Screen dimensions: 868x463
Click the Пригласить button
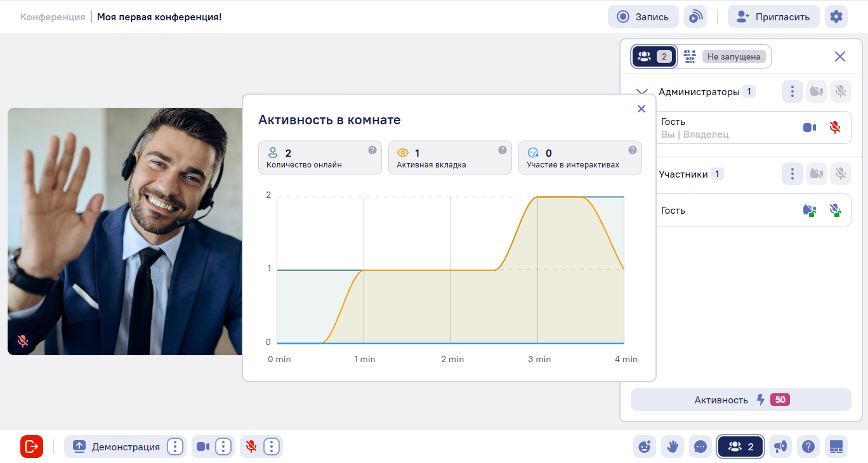click(773, 16)
